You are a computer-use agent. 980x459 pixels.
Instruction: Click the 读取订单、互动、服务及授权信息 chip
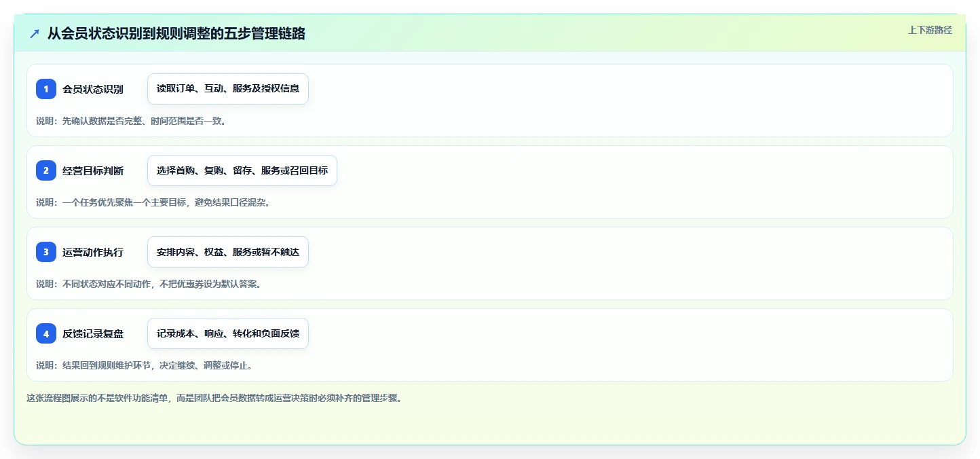[x=228, y=89]
